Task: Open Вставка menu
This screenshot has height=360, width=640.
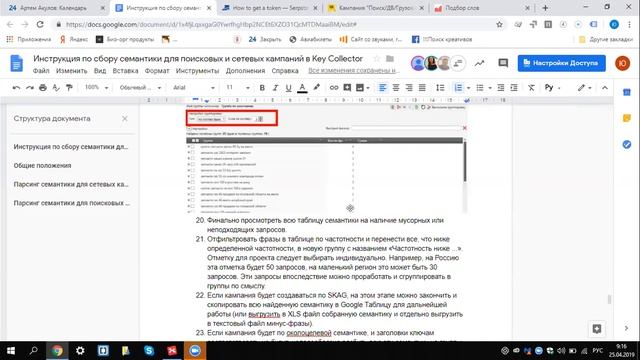Action: coord(125,71)
